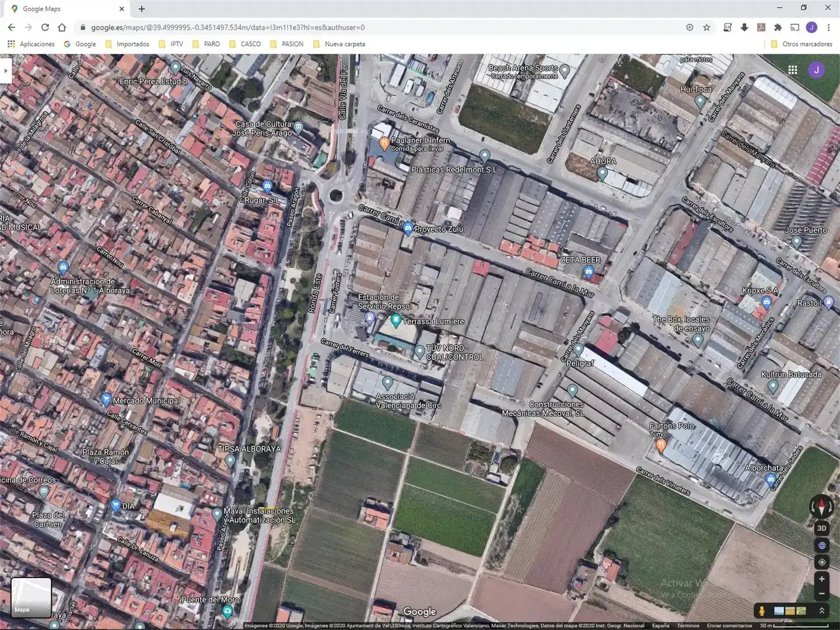The width and height of the screenshot is (840, 630).
Task: Open the Puente del Moro marker
Action: pyautogui.click(x=228, y=611)
